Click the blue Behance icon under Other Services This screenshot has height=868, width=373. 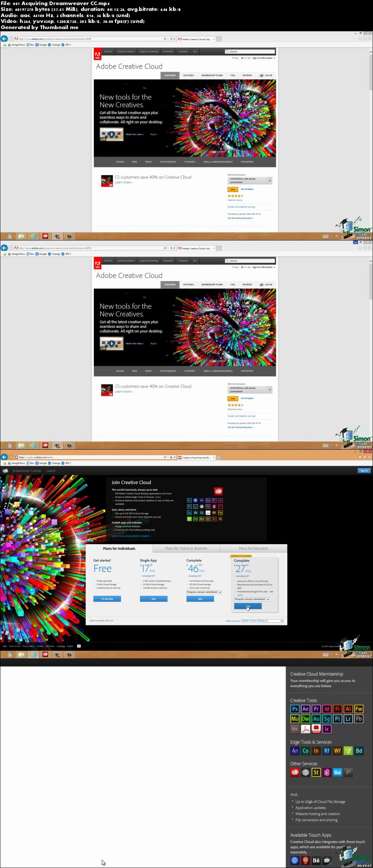pos(338,772)
